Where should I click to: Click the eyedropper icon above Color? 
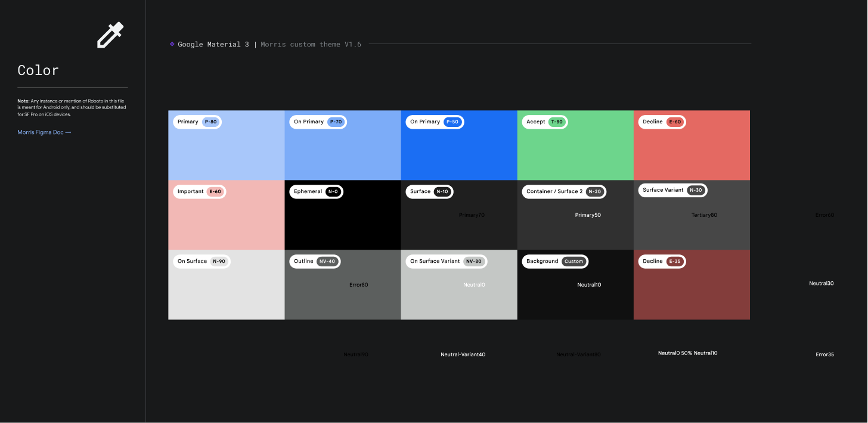(x=110, y=35)
